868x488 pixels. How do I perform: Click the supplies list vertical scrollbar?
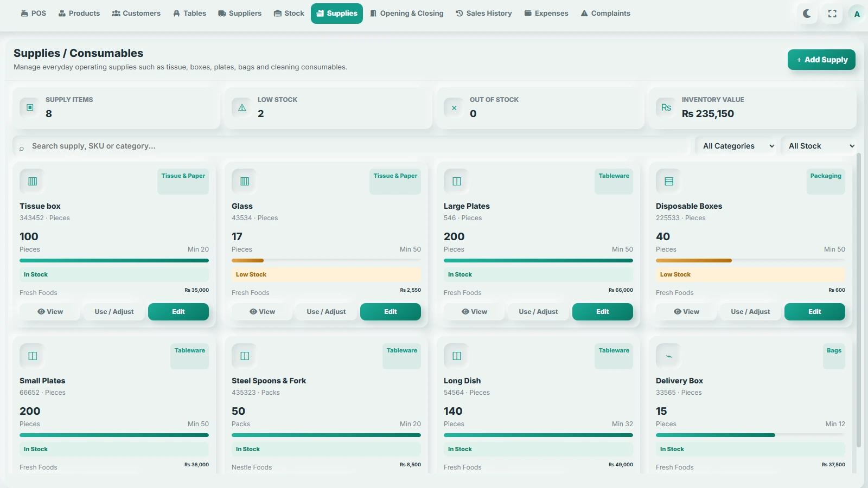(859, 300)
